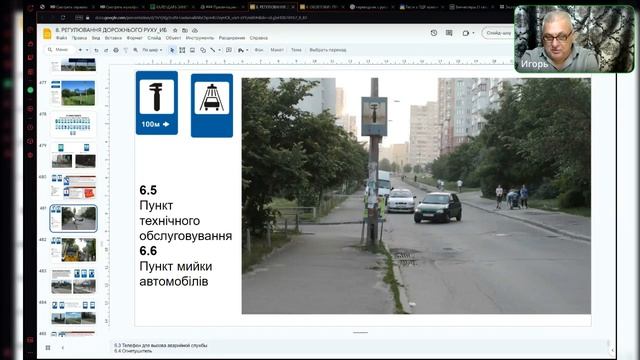Choose the line tool

(213, 50)
